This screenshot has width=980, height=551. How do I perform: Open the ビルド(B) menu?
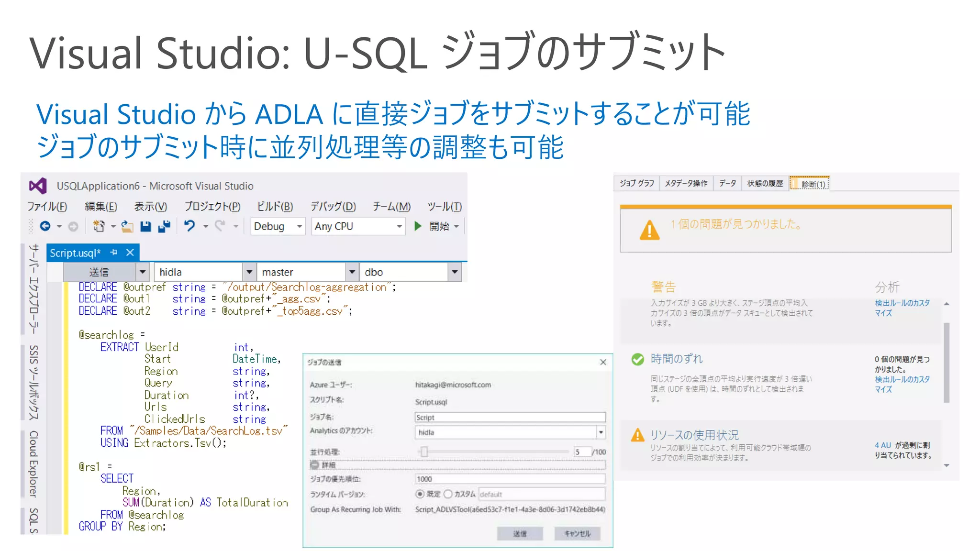point(275,206)
